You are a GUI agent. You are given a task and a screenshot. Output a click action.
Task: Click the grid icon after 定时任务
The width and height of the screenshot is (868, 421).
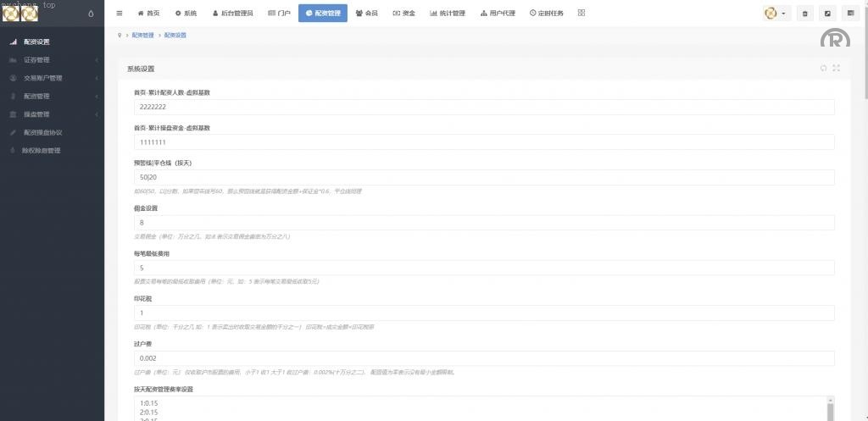coord(581,14)
